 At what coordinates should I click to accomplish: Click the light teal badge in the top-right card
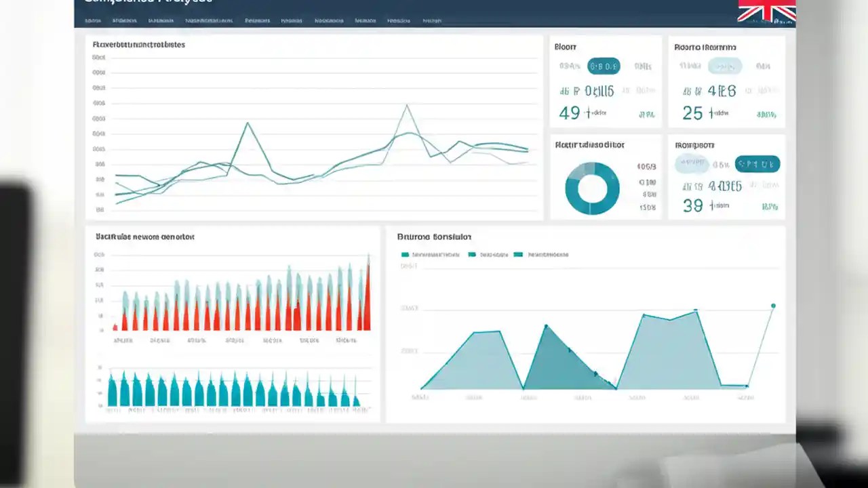pos(725,66)
